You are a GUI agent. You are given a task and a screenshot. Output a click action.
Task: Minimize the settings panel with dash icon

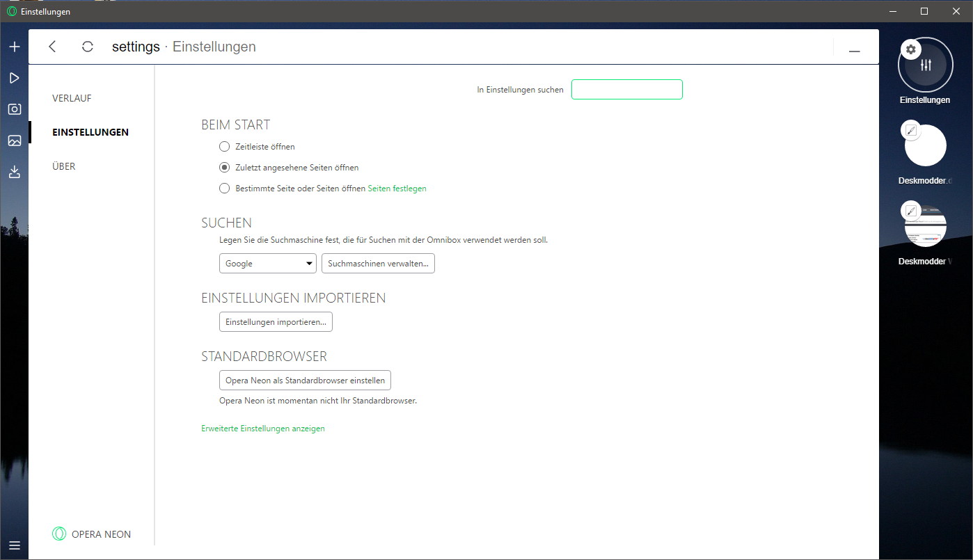(x=854, y=51)
